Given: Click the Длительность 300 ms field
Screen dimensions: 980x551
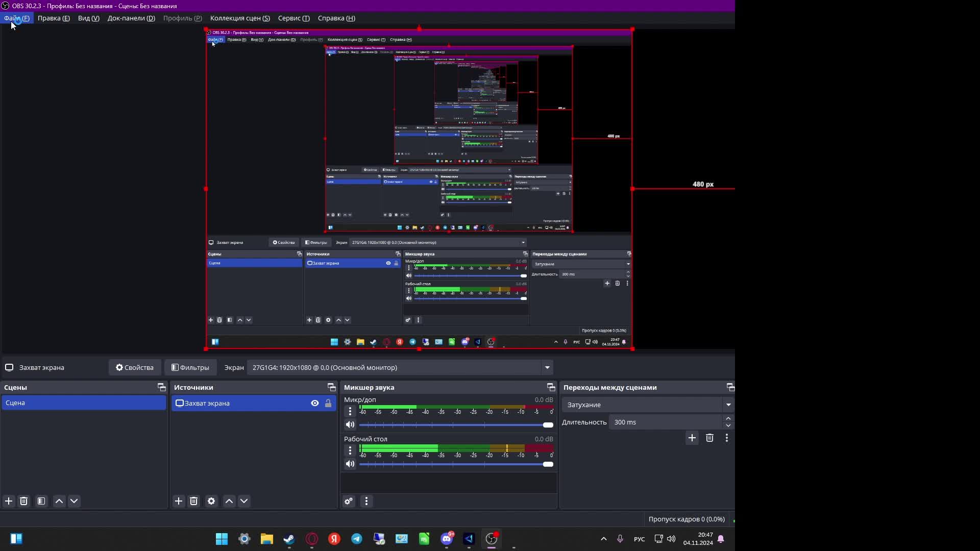Looking at the screenshot, I should [666, 422].
